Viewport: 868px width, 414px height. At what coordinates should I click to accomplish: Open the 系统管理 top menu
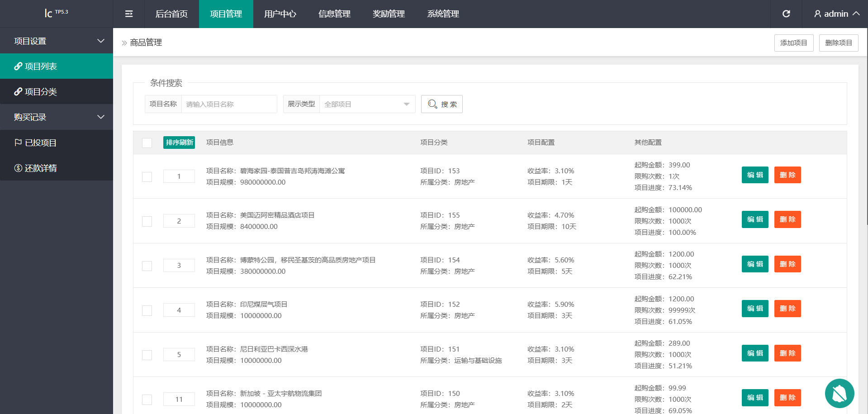[x=443, y=14]
